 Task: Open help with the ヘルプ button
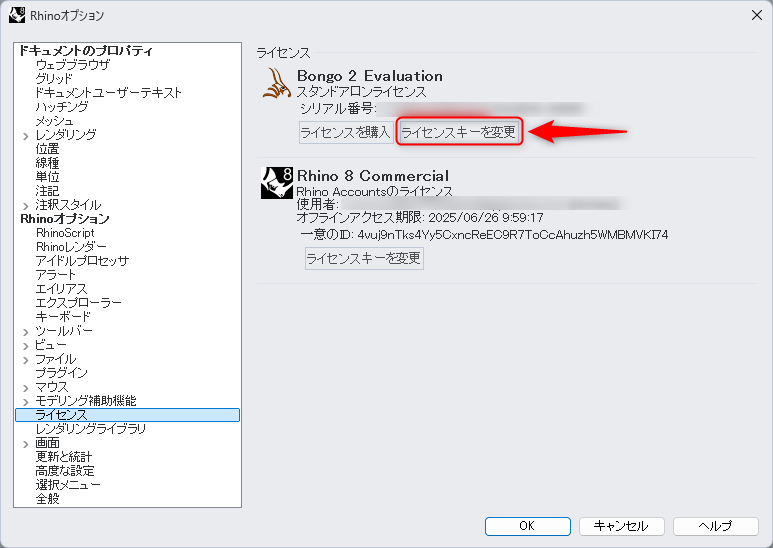tap(715, 526)
